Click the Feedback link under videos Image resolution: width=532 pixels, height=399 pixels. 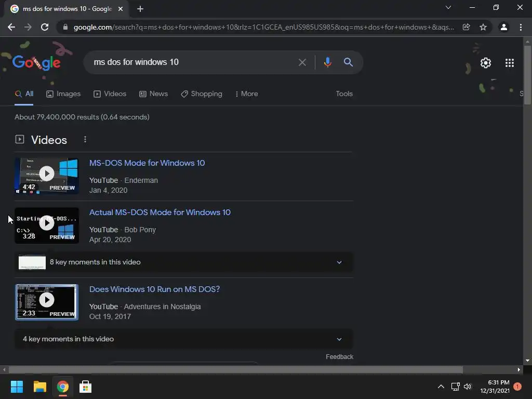(x=339, y=357)
